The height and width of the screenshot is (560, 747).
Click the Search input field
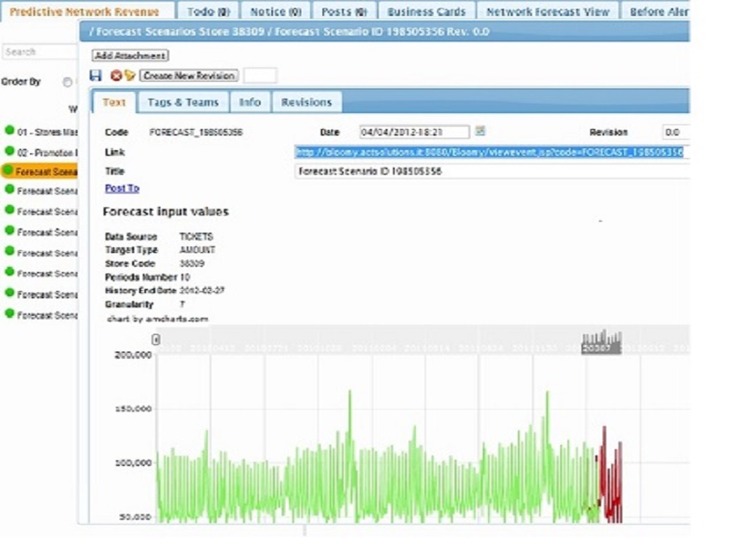click(x=40, y=52)
